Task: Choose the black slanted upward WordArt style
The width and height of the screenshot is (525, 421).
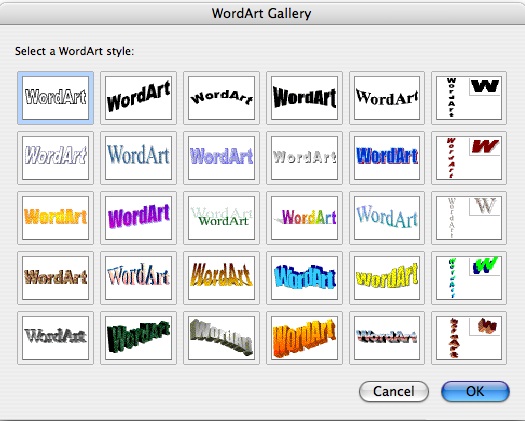Action: click(x=138, y=98)
